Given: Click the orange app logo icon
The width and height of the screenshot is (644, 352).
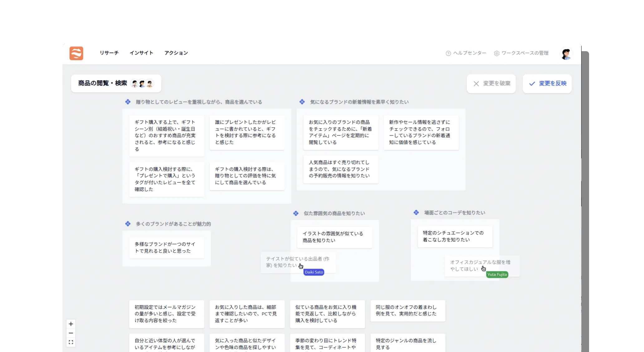Looking at the screenshot, I should tap(76, 53).
